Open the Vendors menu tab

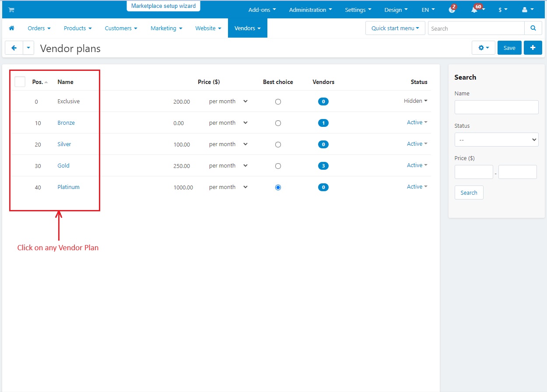(247, 28)
